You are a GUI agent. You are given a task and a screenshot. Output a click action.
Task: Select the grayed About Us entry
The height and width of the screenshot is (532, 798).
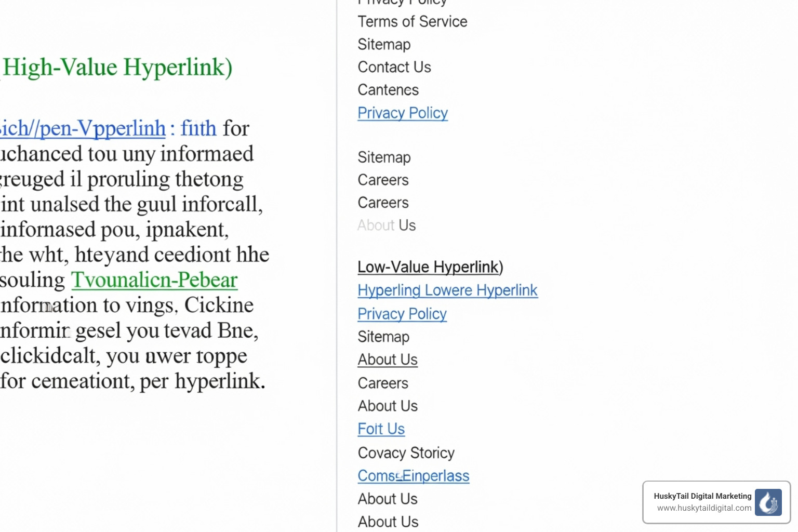click(387, 225)
